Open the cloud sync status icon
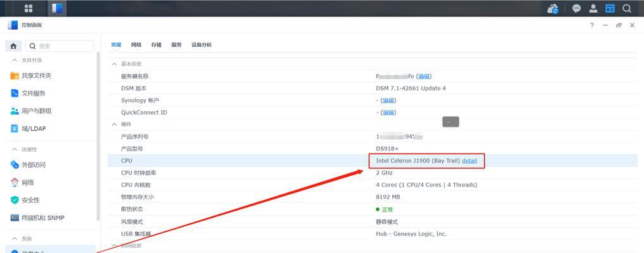Image resolution: width=644 pixels, height=253 pixels. [x=553, y=8]
